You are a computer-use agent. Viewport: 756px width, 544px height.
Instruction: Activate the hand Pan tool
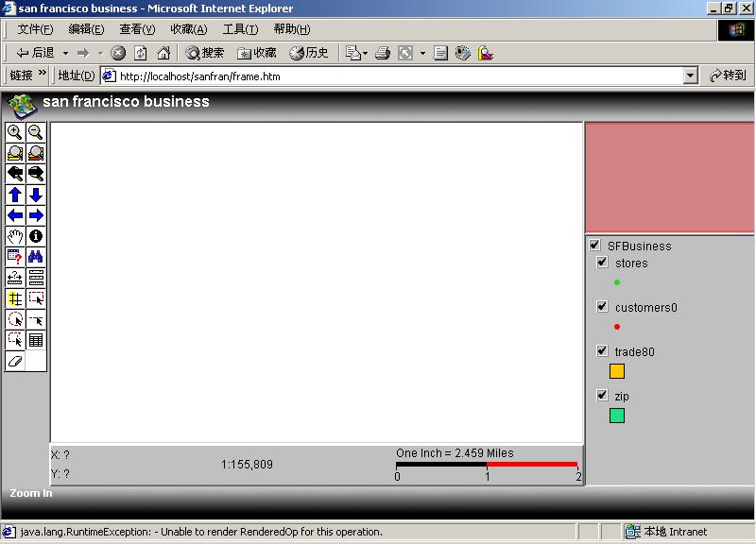(x=15, y=236)
